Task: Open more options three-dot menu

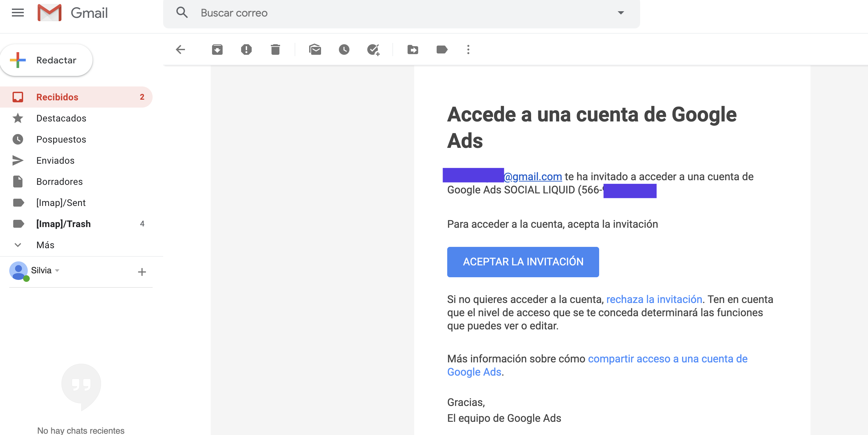Action: point(468,50)
